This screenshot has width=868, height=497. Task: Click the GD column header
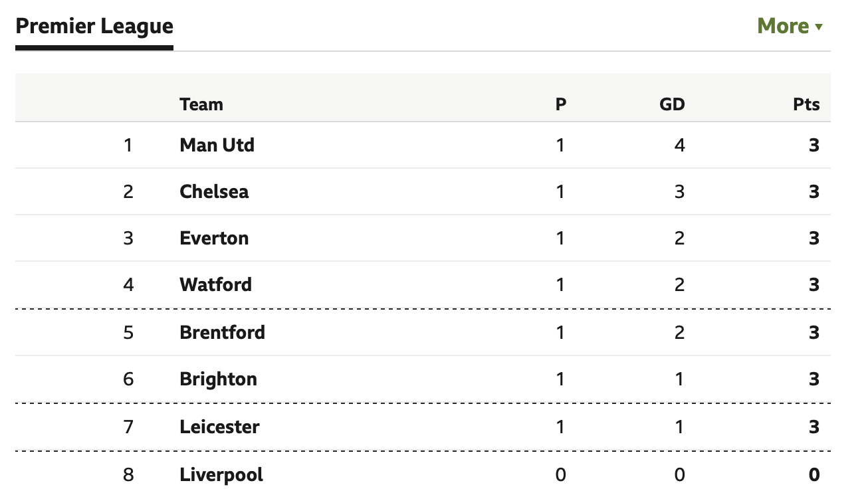point(673,104)
